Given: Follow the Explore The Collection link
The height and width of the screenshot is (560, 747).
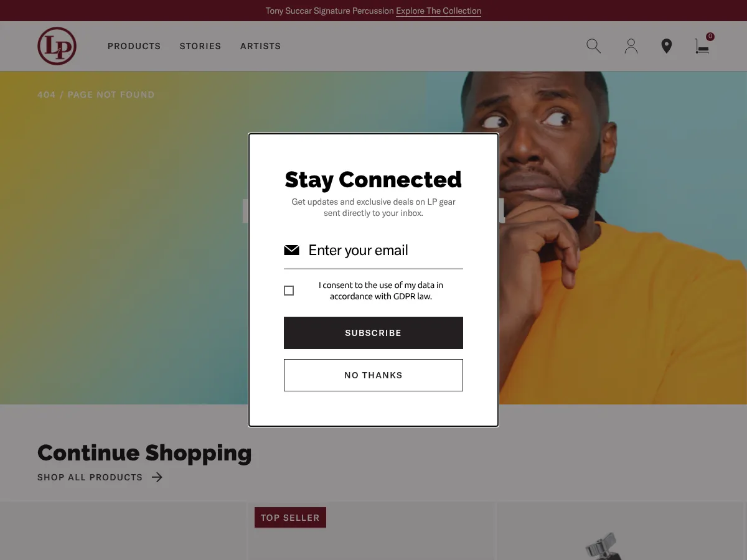Looking at the screenshot, I should pos(438,11).
